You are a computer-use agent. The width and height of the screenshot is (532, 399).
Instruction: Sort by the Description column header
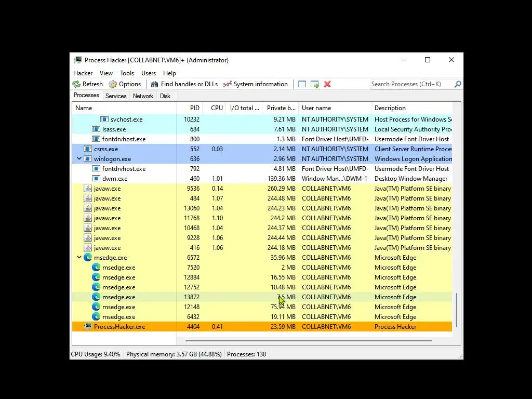tap(412, 108)
